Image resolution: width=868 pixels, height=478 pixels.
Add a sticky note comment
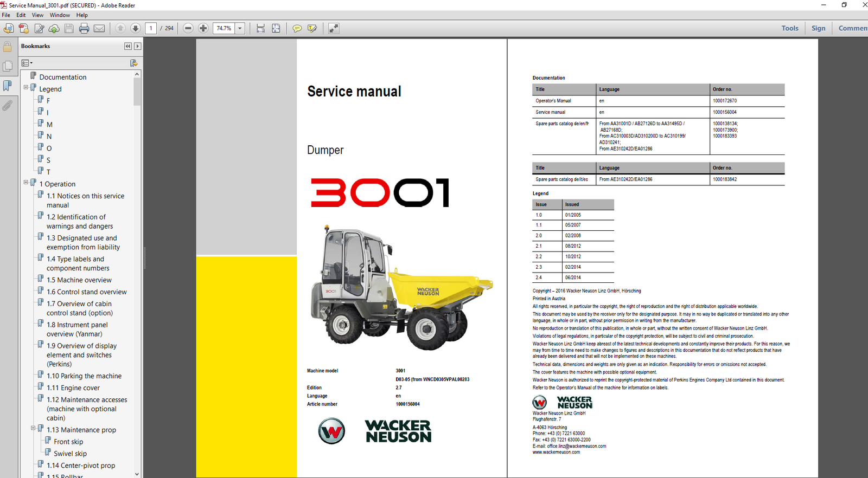(297, 28)
